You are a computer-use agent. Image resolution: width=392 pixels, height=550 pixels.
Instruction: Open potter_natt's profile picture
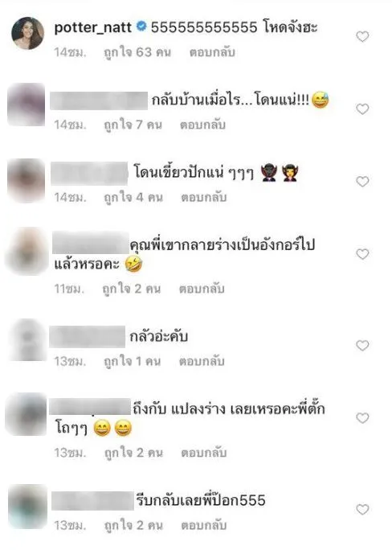(x=27, y=33)
